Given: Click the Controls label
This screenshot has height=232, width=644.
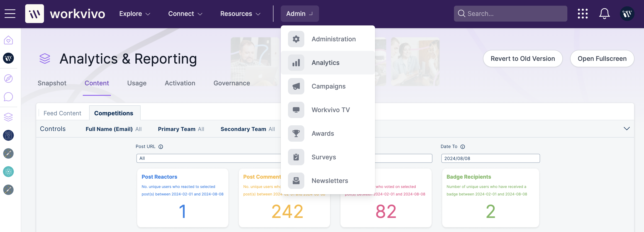Looking at the screenshot, I should click(53, 129).
